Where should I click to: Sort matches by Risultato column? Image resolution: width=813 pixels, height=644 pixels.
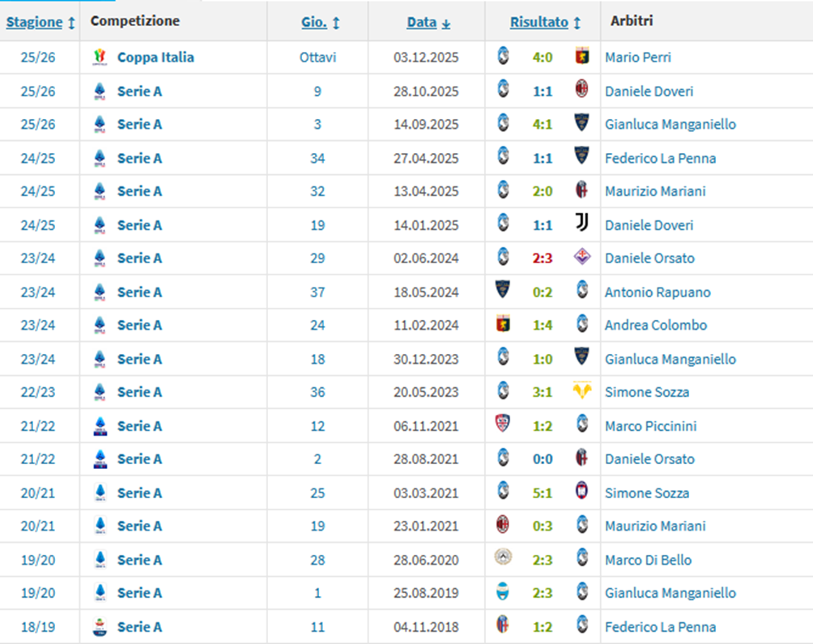538,23
